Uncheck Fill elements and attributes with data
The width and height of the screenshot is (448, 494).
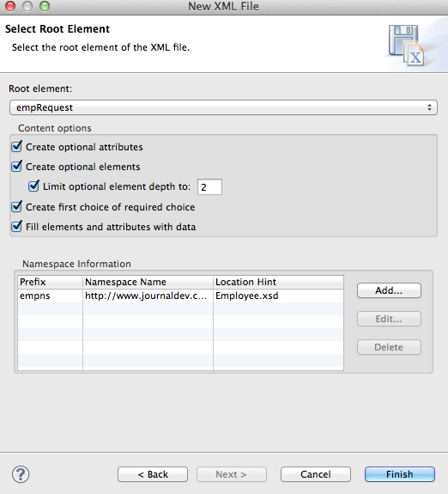[16, 227]
